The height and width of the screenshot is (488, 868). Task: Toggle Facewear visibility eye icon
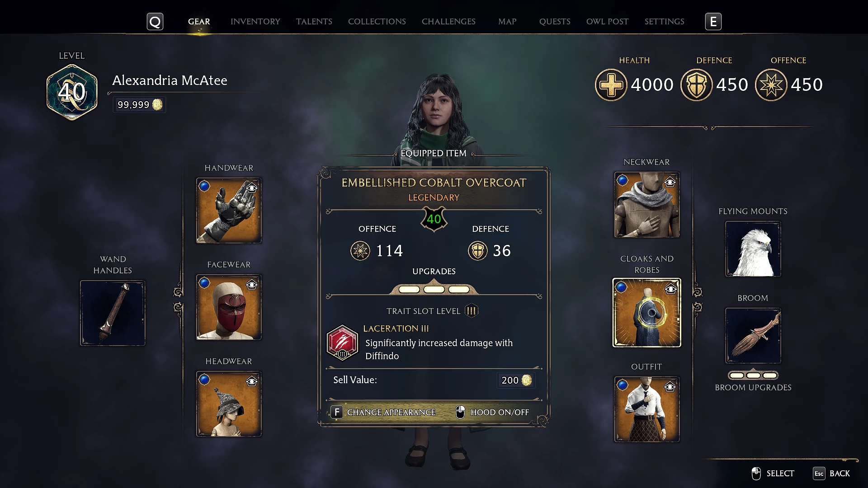tap(252, 284)
